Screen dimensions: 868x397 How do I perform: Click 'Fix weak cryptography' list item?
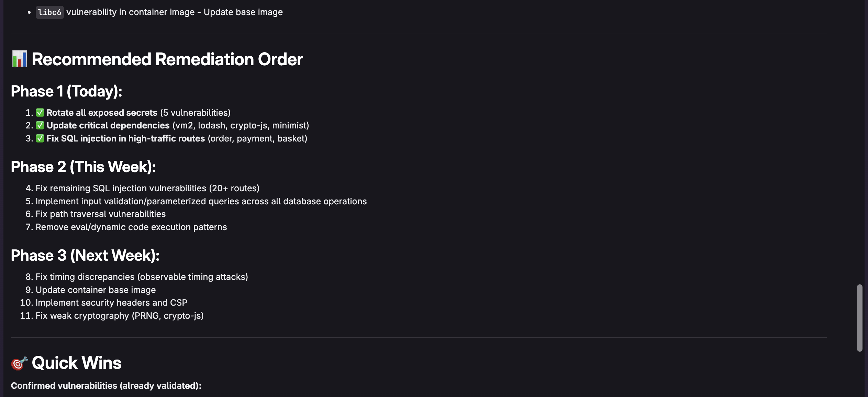pos(120,316)
